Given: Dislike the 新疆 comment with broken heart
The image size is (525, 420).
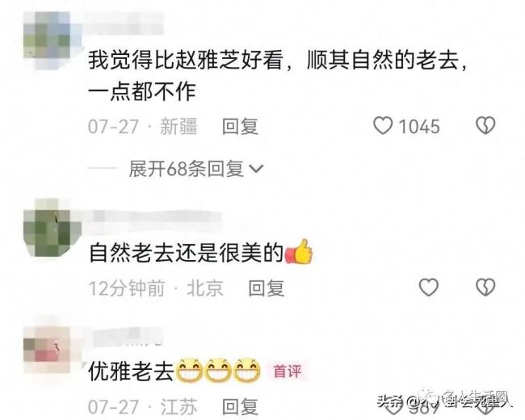Looking at the screenshot, I should pyautogui.click(x=485, y=126).
